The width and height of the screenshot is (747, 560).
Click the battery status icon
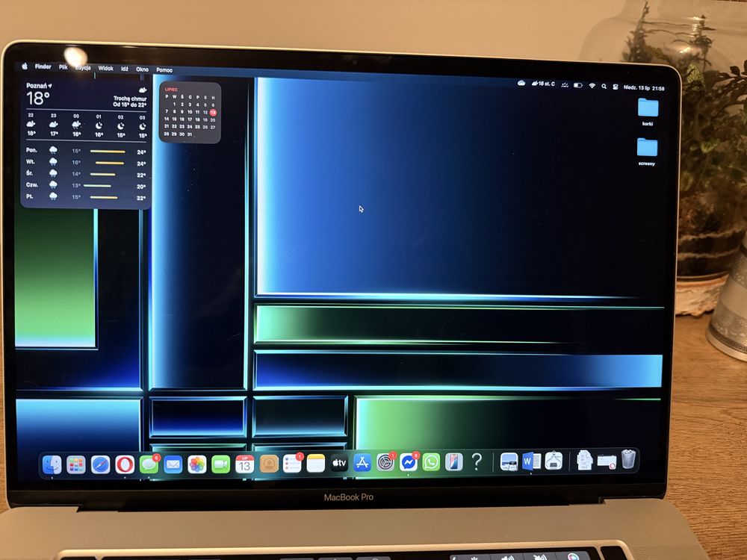578,85
